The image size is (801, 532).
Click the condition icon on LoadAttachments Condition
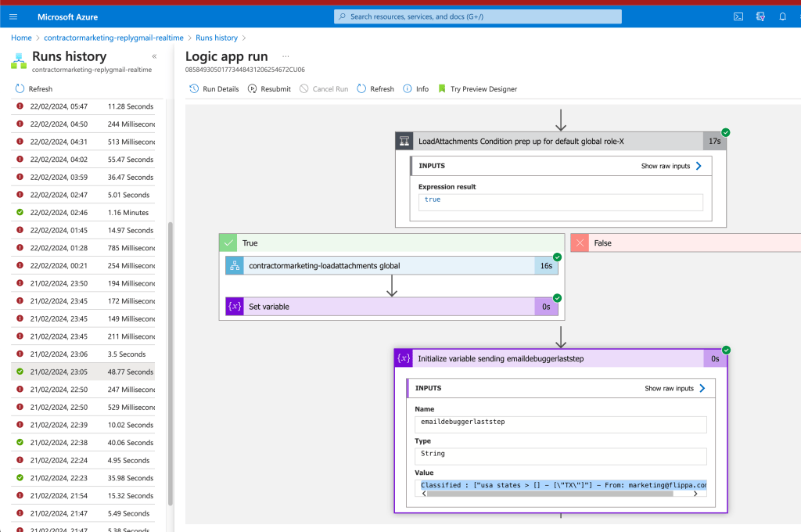[x=404, y=141]
